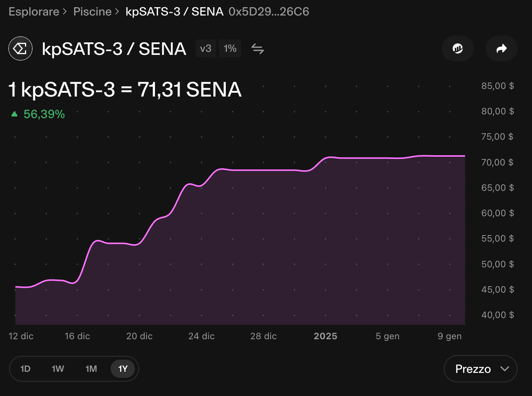
Task: Expand the Prezzo dropdown chevron arrow
Action: 505,369
